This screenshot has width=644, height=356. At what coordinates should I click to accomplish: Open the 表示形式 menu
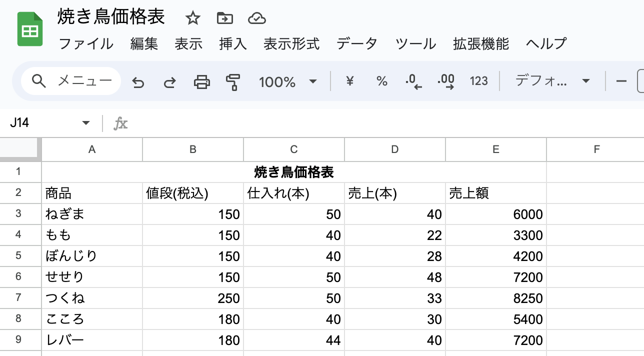click(x=291, y=44)
